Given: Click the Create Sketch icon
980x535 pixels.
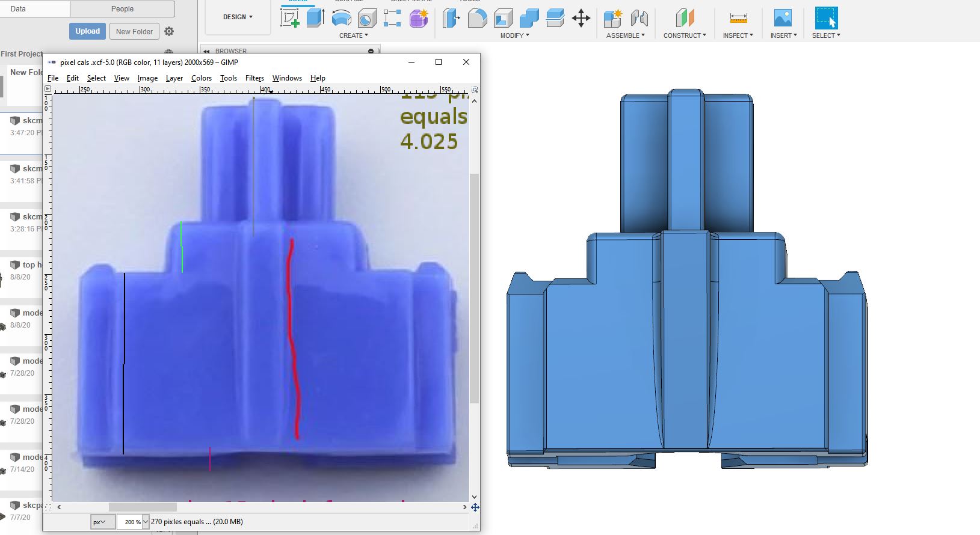Looking at the screenshot, I should (290, 18).
